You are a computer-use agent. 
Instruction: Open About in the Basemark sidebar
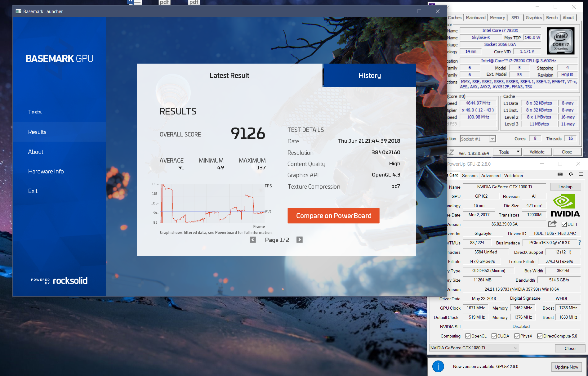click(x=59, y=152)
